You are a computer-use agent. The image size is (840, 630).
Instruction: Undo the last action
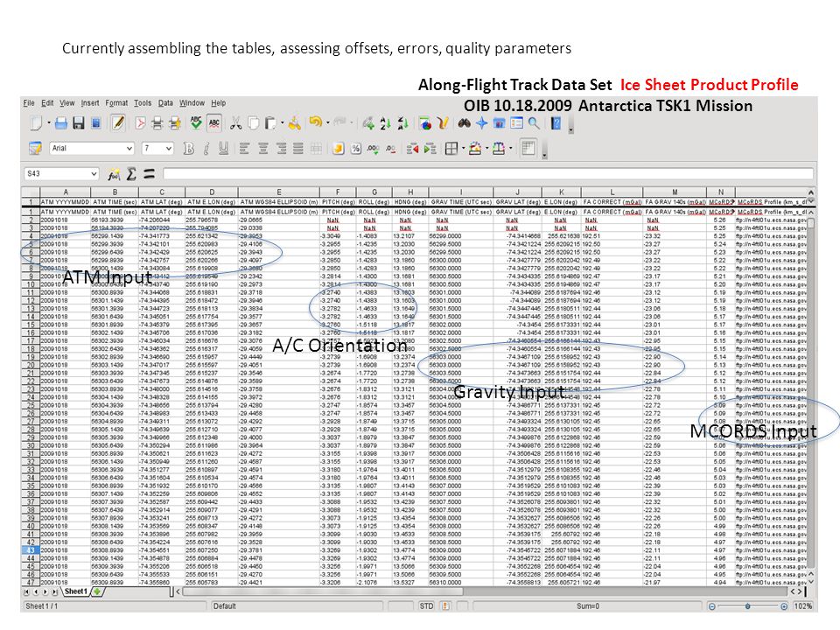pos(316,122)
